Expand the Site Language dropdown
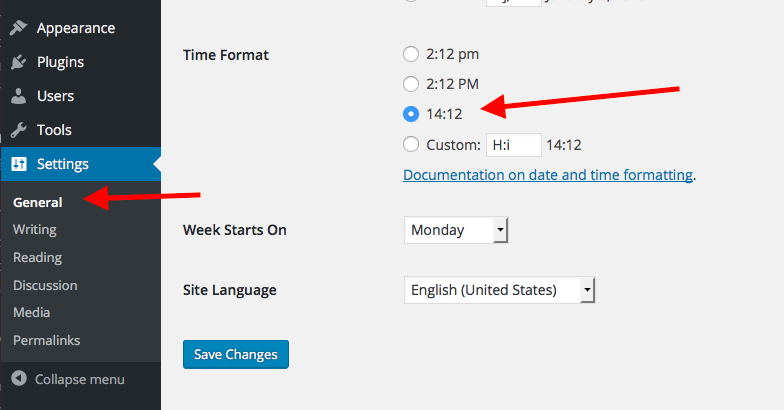Image resolution: width=784 pixels, height=410 pixels. click(499, 290)
